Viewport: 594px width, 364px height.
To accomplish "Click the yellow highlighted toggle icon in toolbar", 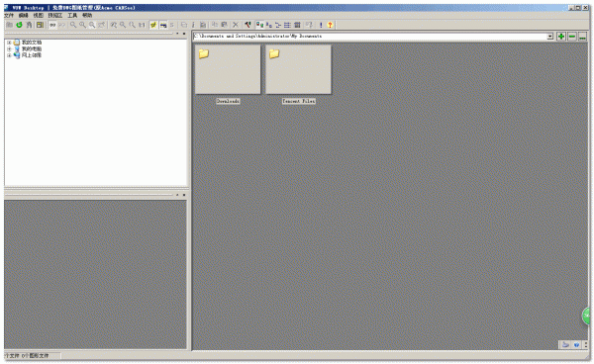I will tap(153, 25).
